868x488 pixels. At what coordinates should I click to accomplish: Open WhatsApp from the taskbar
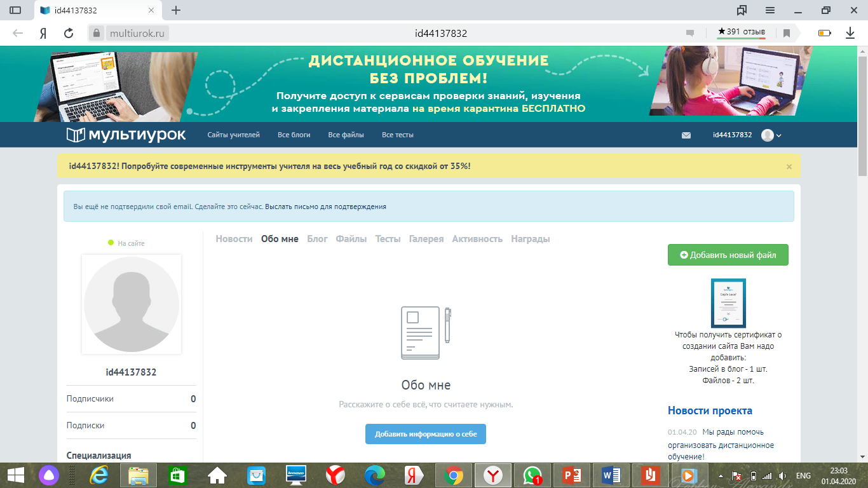tap(532, 475)
